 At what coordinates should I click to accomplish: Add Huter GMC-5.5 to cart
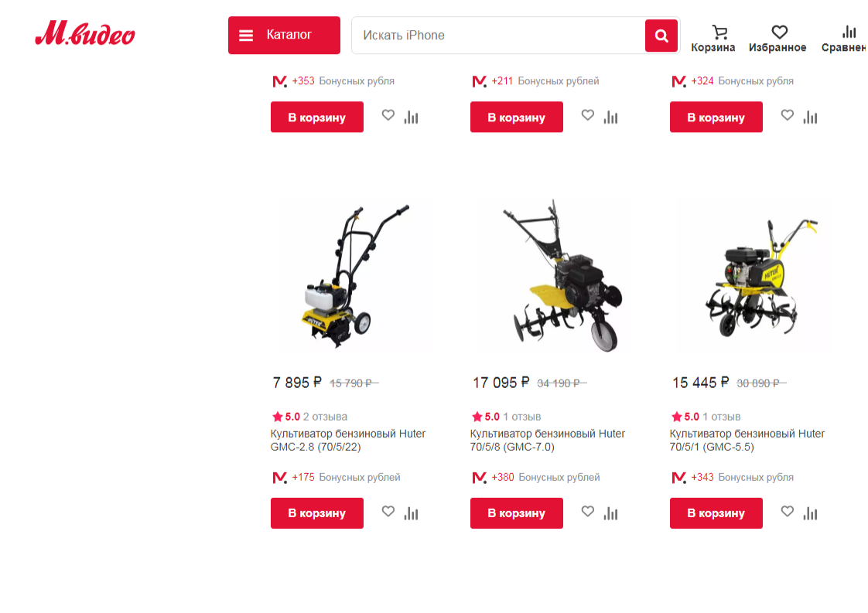[716, 513]
